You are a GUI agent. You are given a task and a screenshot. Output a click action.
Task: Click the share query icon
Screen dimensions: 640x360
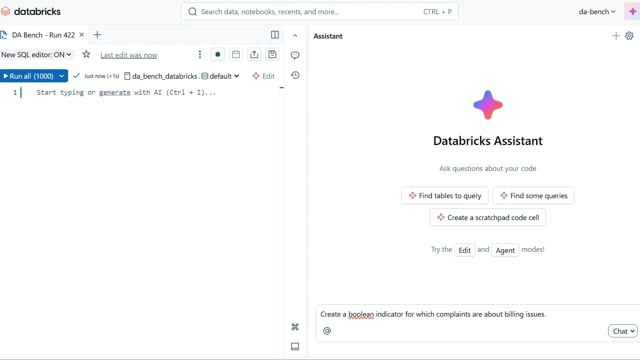pyautogui.click(x=254, y=54)
